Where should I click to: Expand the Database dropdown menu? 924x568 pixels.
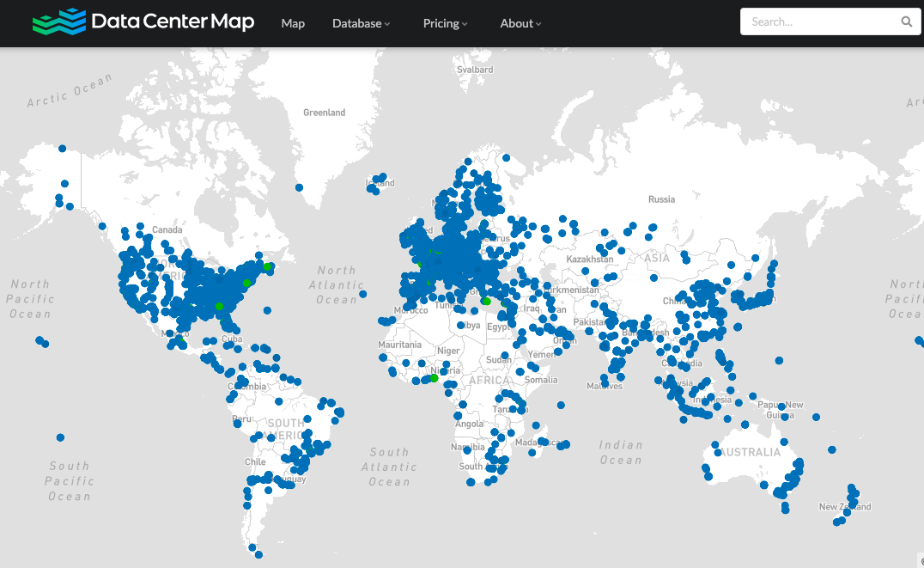(361, 23)
